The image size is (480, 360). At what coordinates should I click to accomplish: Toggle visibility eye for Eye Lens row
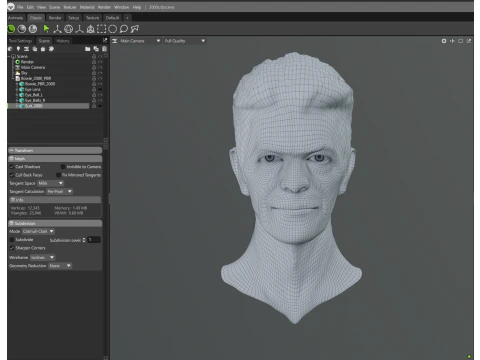coord(100,89)
